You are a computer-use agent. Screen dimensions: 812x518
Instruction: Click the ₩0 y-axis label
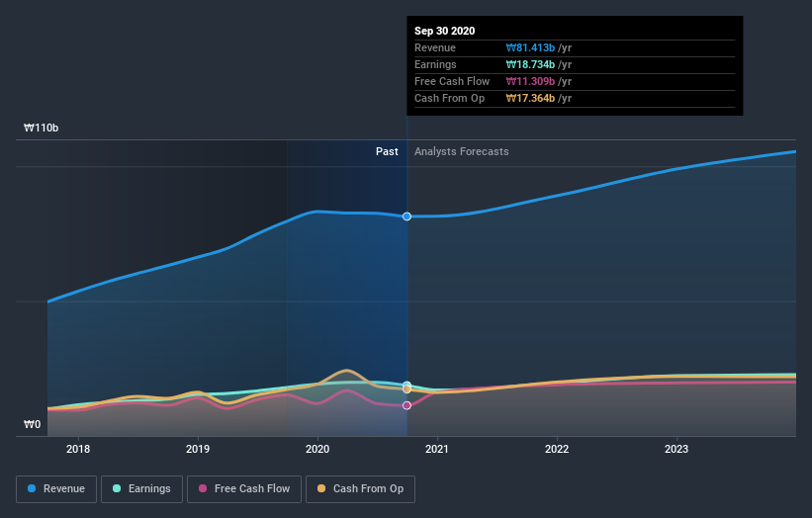point(32,424)
